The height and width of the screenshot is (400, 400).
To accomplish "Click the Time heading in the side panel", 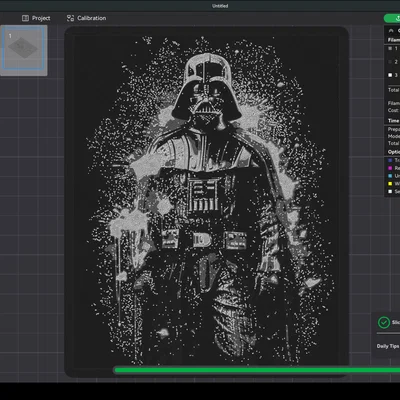I will [x=393, y=120].
